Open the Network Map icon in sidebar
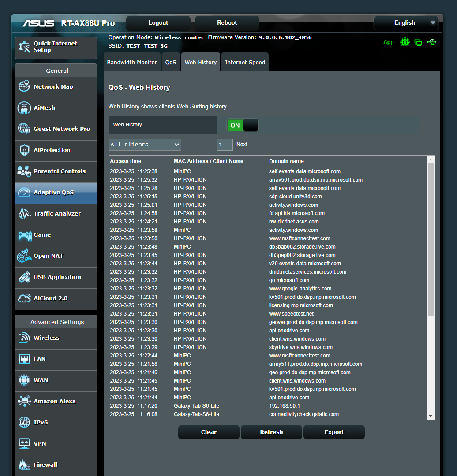Screen dimensions: 457x476 pos(24,87)
